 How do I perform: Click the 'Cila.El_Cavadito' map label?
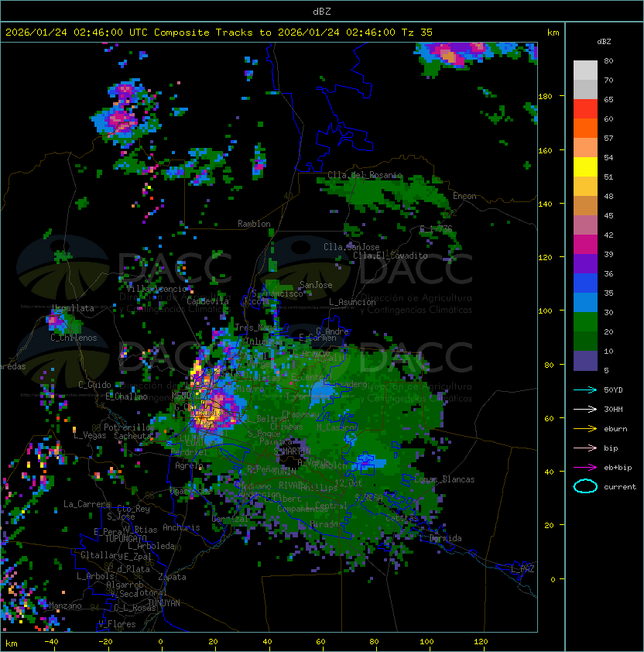(390, 256)
